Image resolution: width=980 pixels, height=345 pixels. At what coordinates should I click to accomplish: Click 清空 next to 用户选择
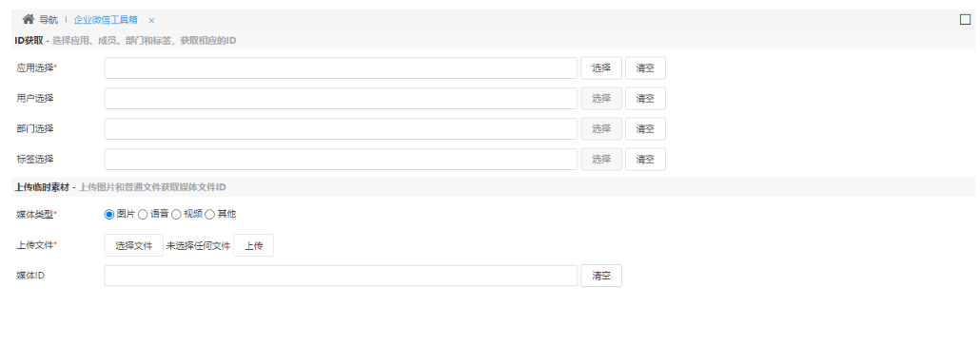645,99
